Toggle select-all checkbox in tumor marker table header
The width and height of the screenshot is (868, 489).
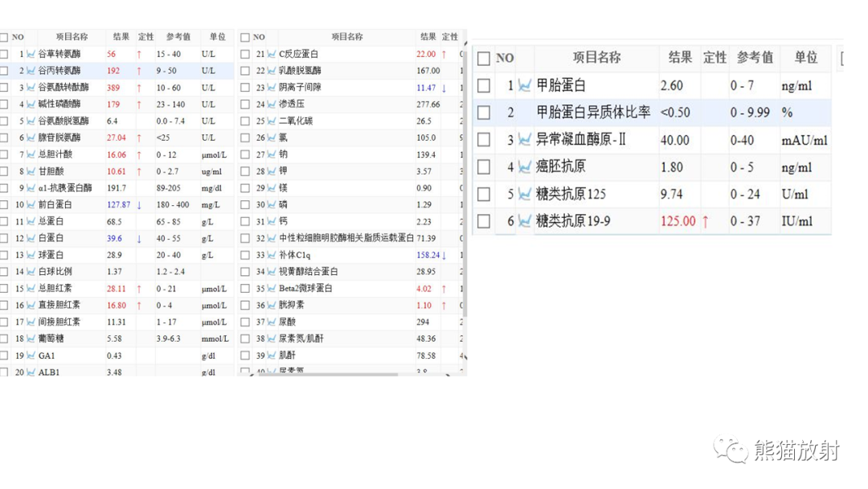(484, 58)
